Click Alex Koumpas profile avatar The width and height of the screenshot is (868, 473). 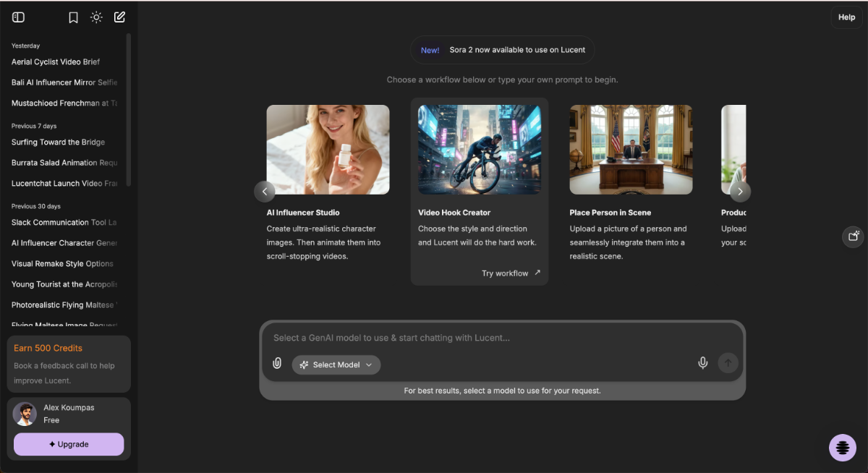click(x=25, y=413)
